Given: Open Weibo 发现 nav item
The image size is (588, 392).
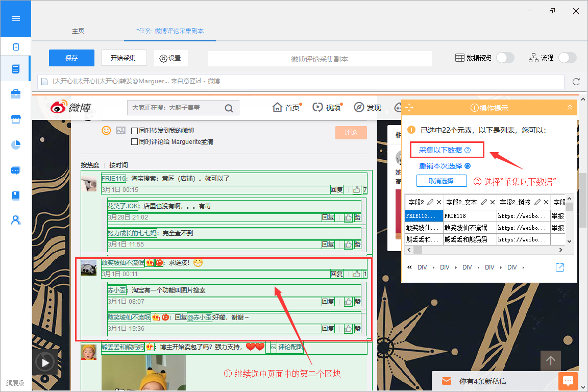Looking at the screenshot, I should 367,107.
